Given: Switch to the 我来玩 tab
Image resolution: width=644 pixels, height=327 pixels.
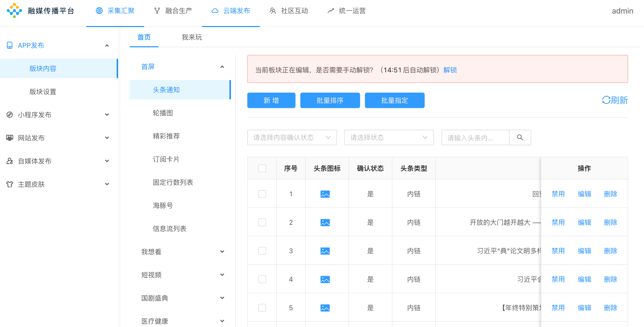Looking at the screenshot, I should pyautogui.click(x=192, y=37).
